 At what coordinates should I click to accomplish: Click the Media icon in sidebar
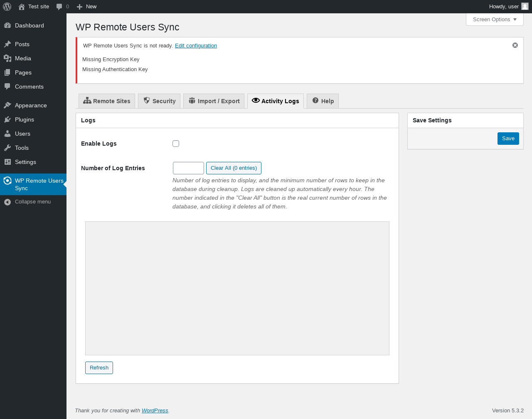coord(7,58)
